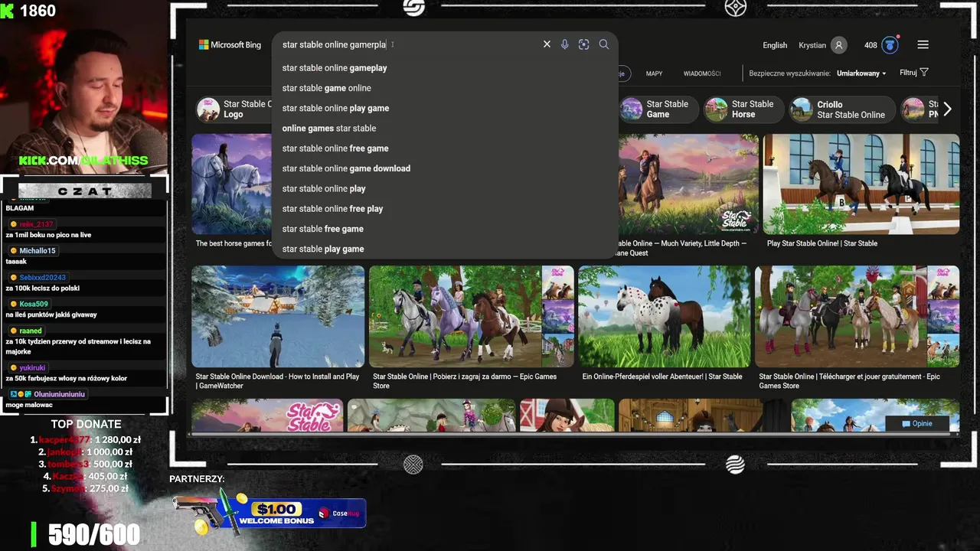Open the 'Much Variety, Little Depth' image
Image resolution: width=980 pixels, height=551 pixels.
pyautogui.click(x=688, y=184)
